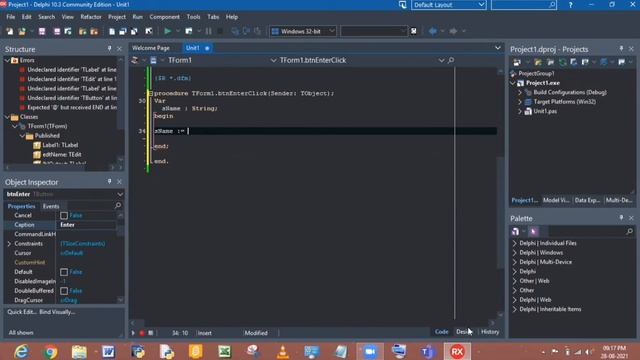
Task: Pin the Projects panel
Action: [621, 49]
